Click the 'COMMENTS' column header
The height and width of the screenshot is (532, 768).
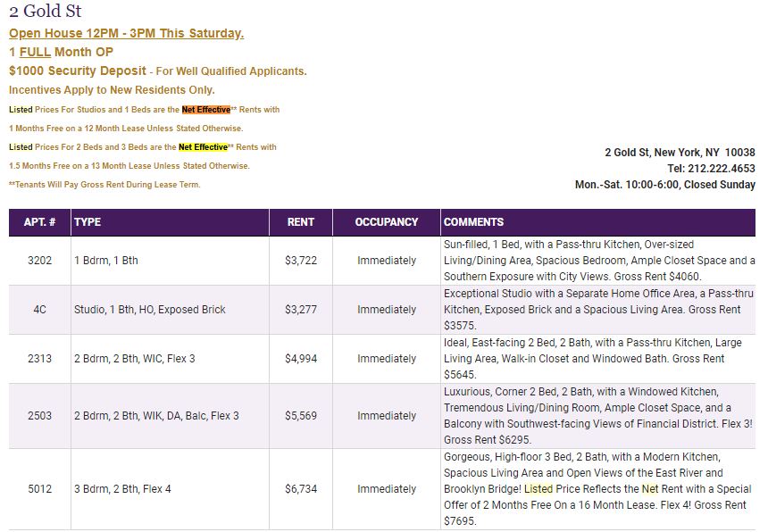tap(598, 222)
